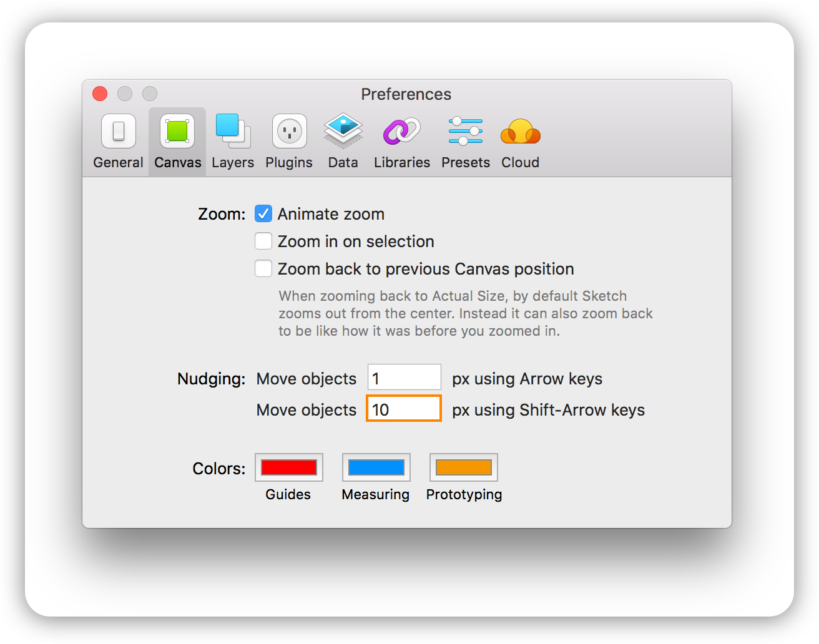Click the Shift-Arrow keys nudge field
819x644 pixels.
pyautogui.click(x=404, y=409)
